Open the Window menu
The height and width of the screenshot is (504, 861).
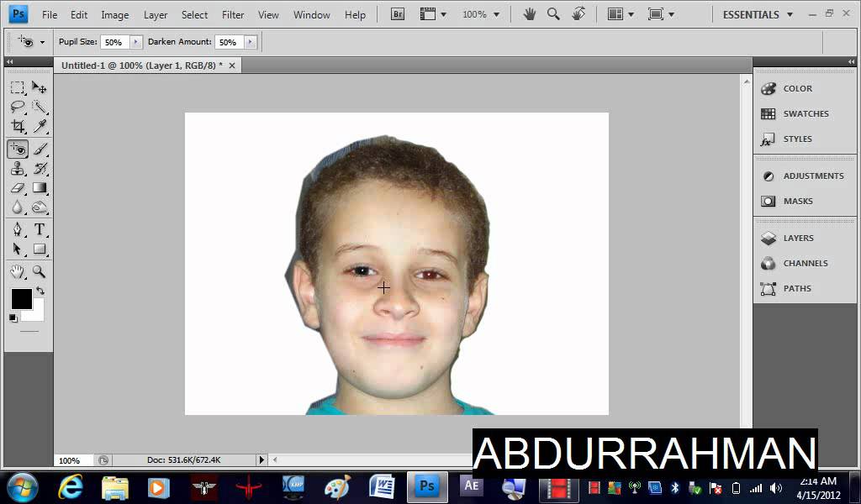tap(311, 15)
